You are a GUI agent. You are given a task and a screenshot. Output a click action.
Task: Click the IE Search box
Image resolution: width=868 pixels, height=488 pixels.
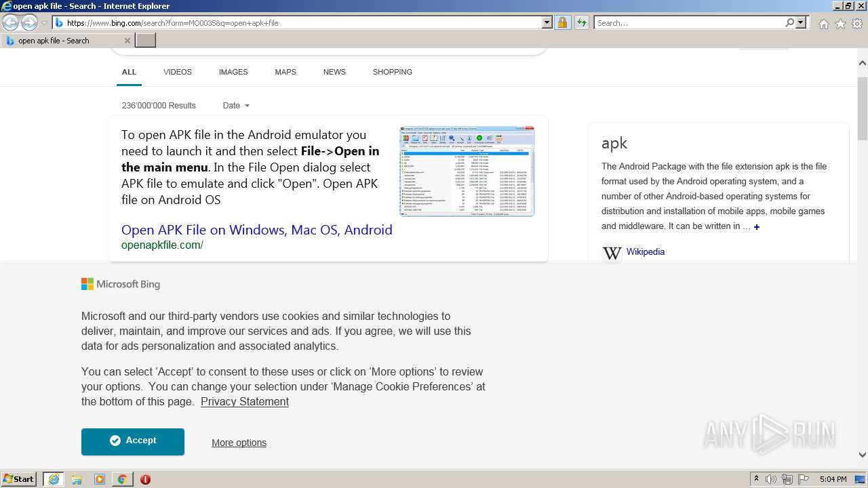coord(689,23)
